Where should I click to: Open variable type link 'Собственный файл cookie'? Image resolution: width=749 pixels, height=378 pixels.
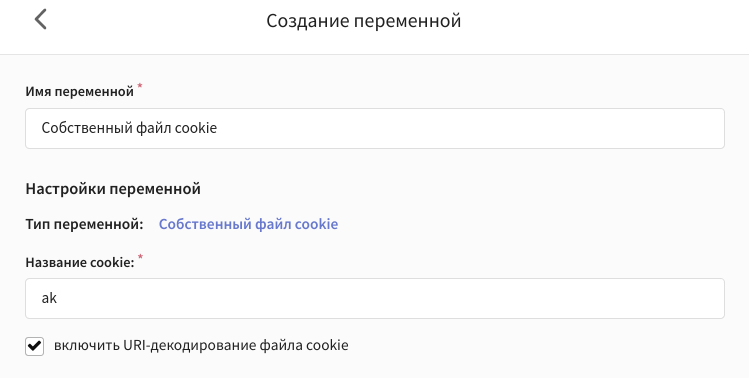248,224
